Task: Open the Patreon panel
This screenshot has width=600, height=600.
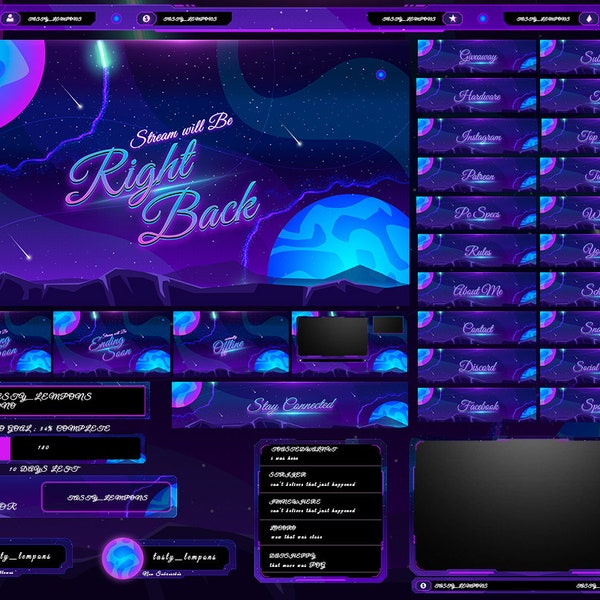Action: (477, 175)
